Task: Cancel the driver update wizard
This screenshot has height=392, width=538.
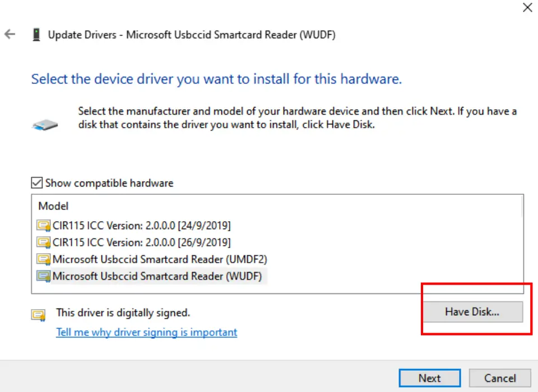Action: click(x=500, y=378)
